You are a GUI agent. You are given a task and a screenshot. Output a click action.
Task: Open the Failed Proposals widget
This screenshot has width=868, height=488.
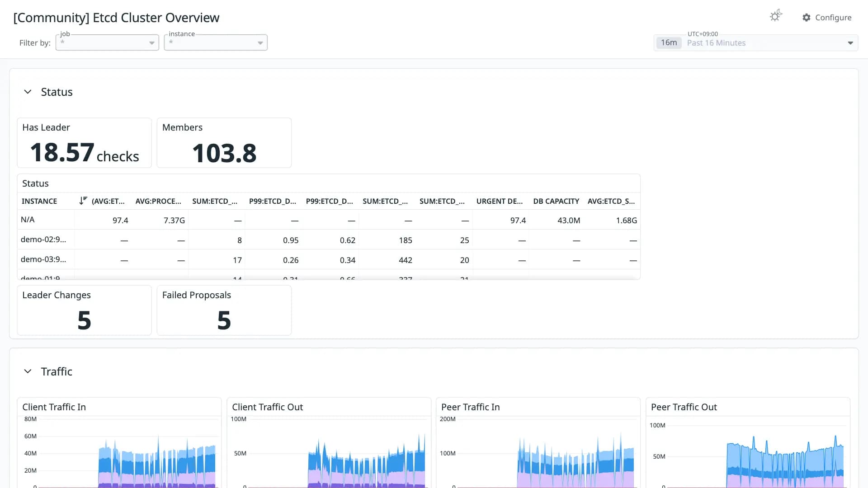coord(224,310)
